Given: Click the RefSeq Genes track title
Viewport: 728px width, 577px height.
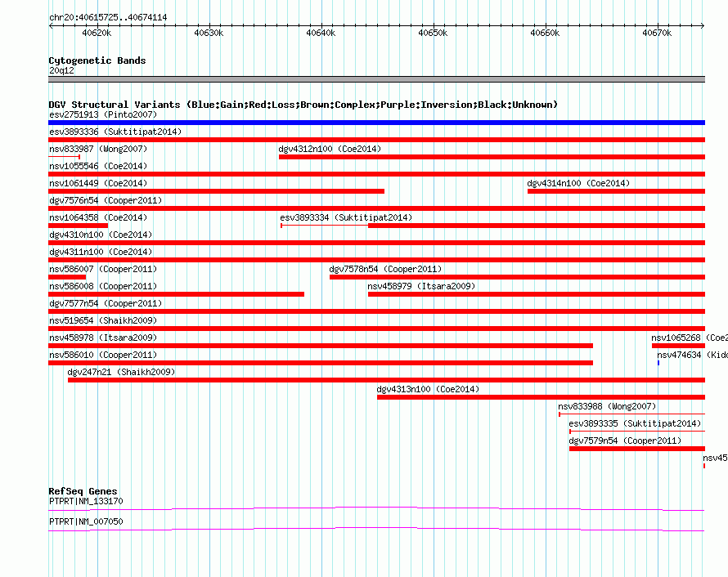Looking at the screenshot, I should click(83, 491).
